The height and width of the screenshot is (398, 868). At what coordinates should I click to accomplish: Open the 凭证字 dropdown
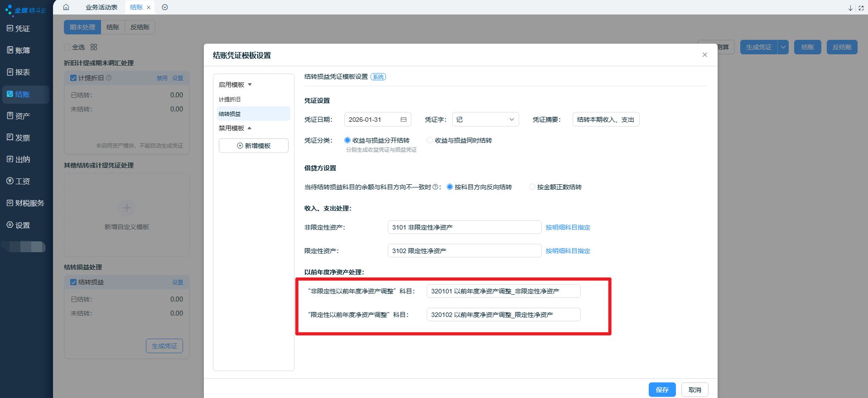(x=485, y=120)
